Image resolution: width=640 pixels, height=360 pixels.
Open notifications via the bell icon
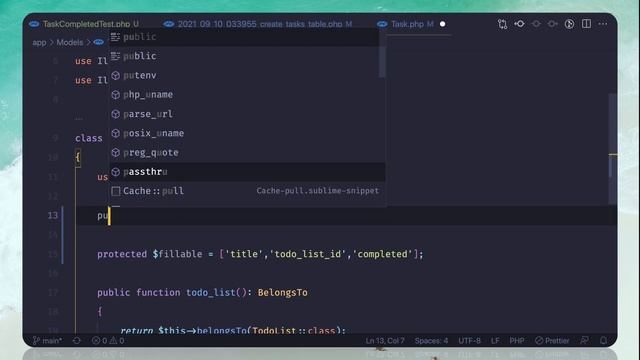pos(603,340)
